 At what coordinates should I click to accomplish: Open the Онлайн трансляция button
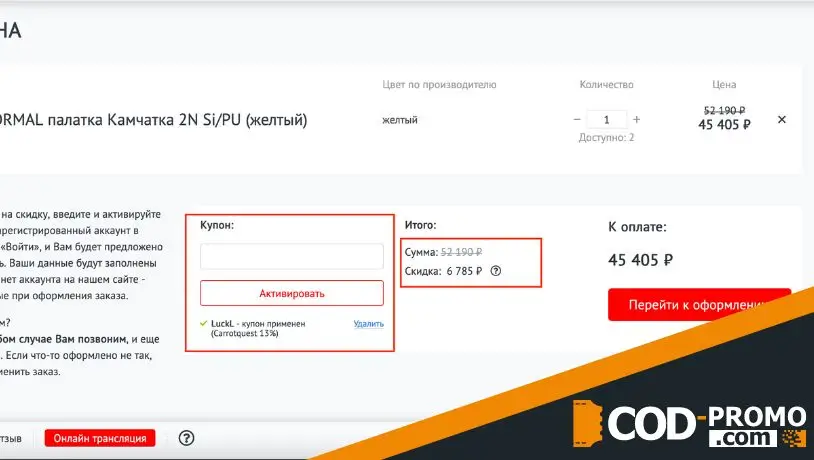[100, 438]
